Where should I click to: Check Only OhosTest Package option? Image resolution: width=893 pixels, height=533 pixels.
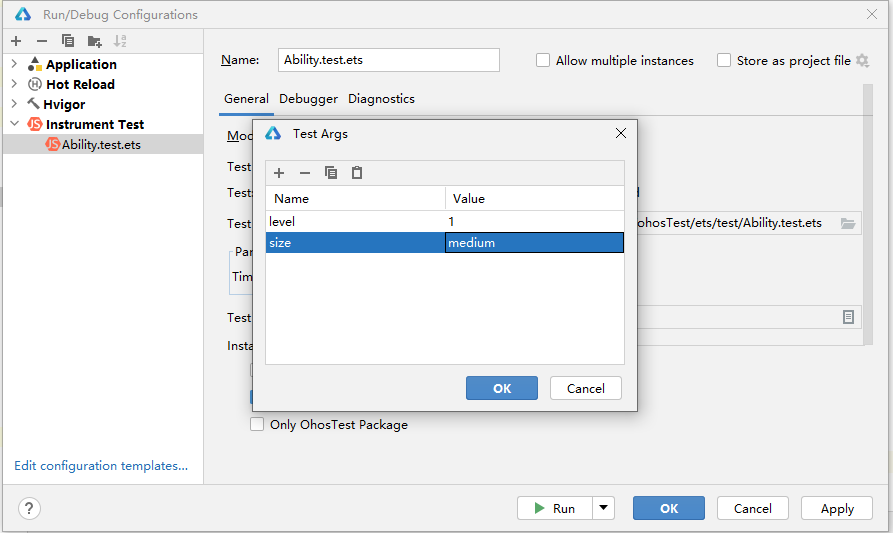coord(257,425)
